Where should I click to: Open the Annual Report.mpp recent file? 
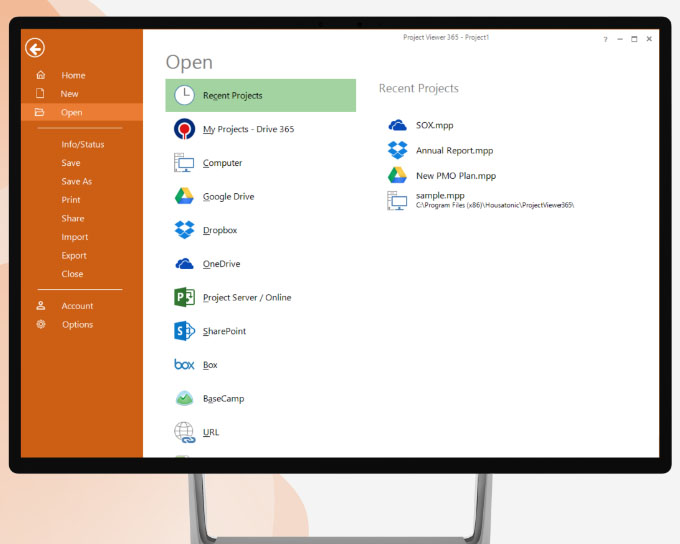pyautogui.click(x=454, y=151)
